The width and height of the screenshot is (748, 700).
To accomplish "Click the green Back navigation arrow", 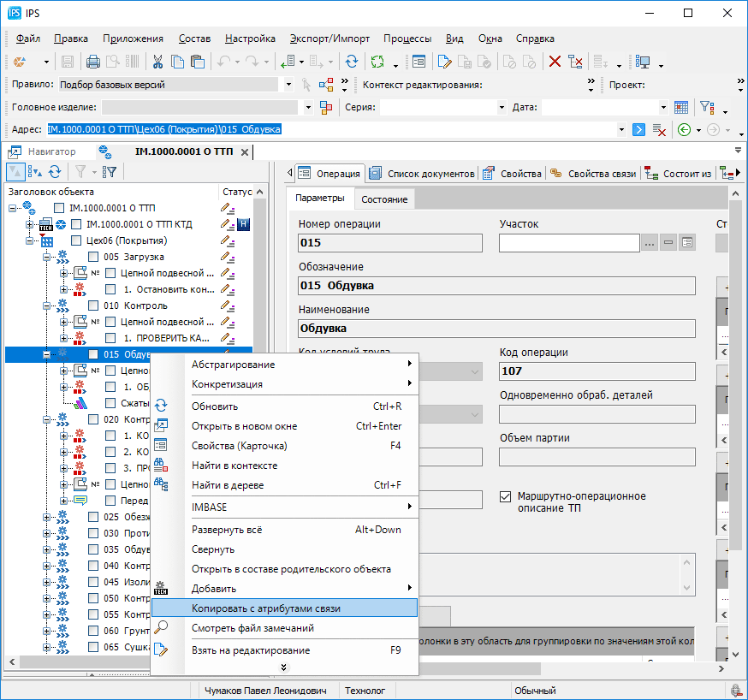I will pyautogui.click(x=684, y=129).
